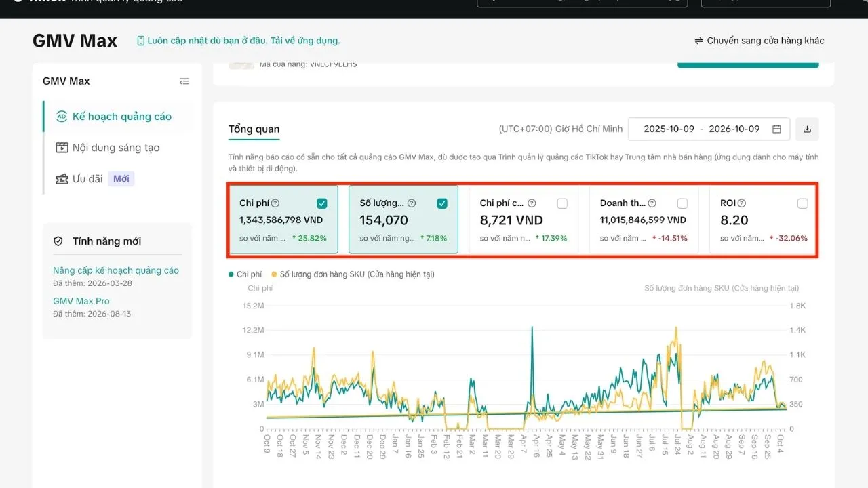
Task: Click the download report icon button
Action: pyautogui.click(x=807, y=129)
